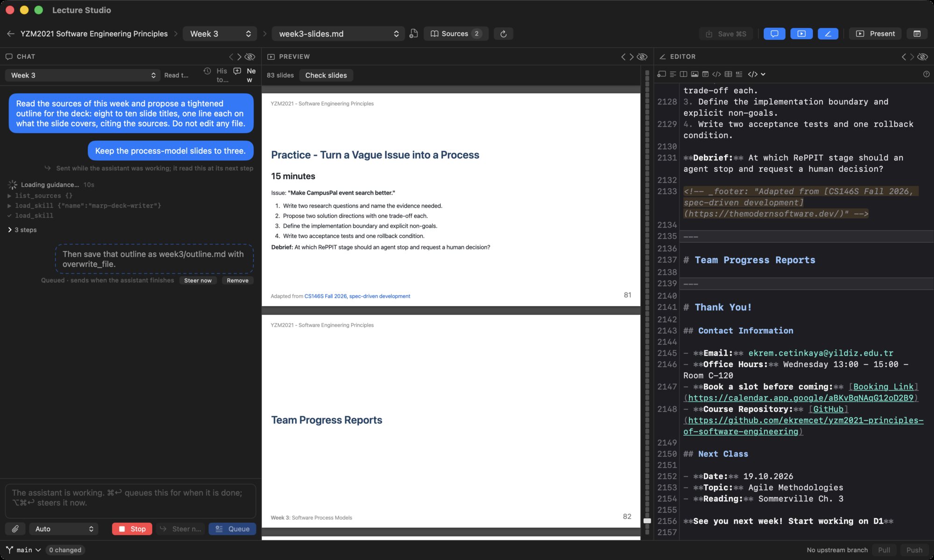Image resolution: width=934 pixels, height=560 pixels.
Task: Toggle the Editor panel button in top toolbar
Action: pyautogui.click(x=828, y=34)
